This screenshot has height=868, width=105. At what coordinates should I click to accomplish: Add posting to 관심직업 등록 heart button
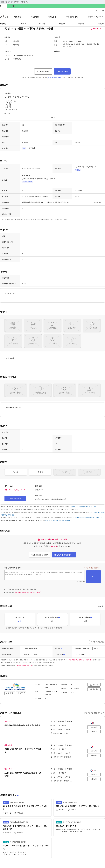tap(43, 71)
